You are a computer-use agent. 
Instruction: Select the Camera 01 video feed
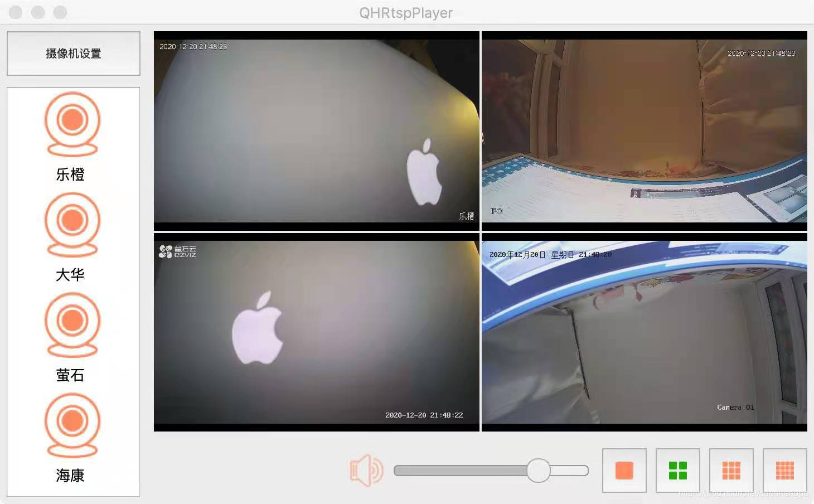tap(645, 332)
